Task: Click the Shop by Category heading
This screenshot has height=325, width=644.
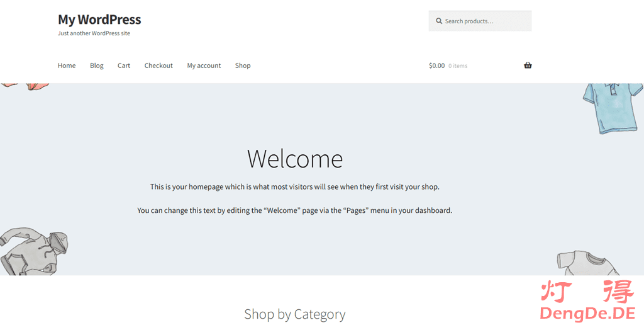Action: 294,314
